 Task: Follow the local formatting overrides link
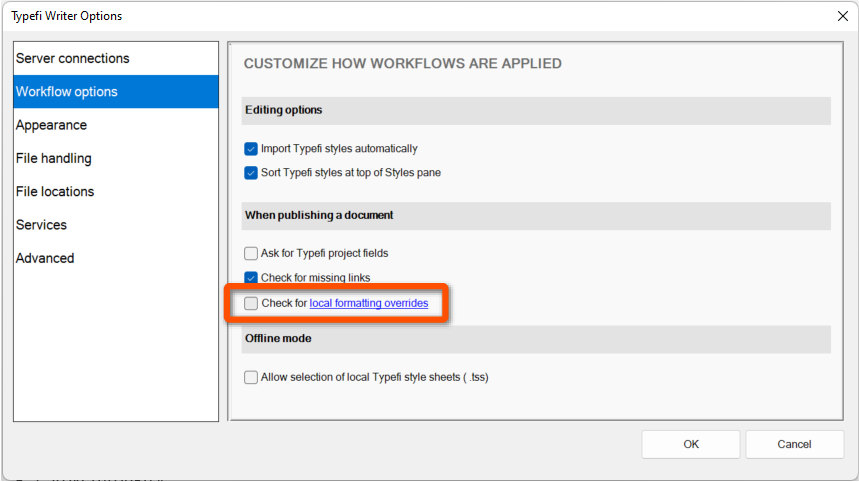click(x=369, y=303)
